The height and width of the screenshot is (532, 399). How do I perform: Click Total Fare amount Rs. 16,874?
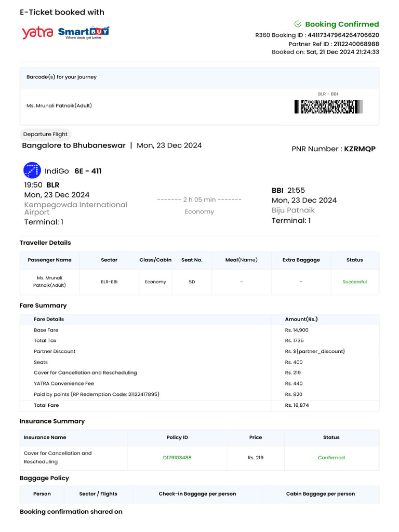pos(297,405)
